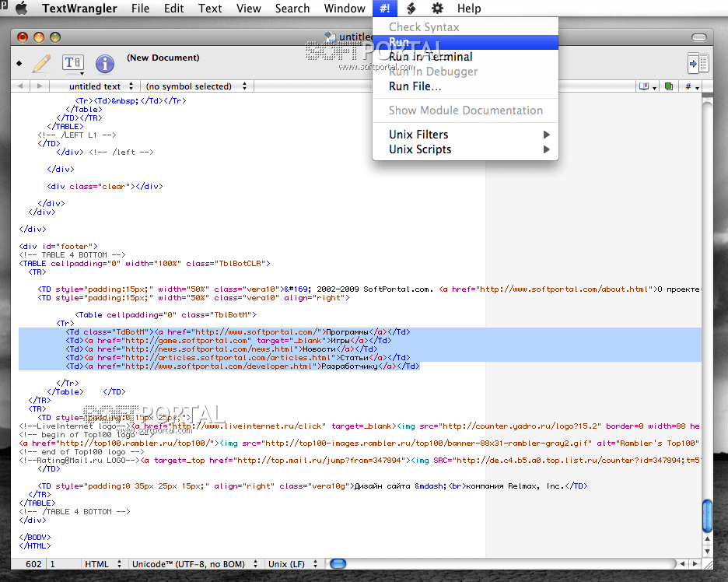Click the blue Info icon
This screenshot has height=582, width=728.
click(x=104, y=63)
